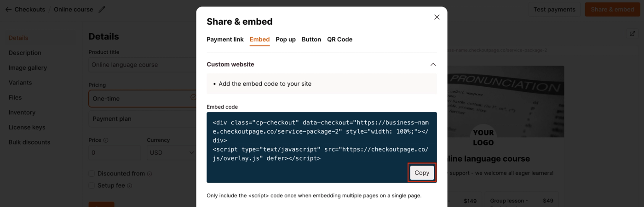Image resolution: width=644 pixels, height=207 pixels.
Task: Open Inventory in the sidebar
Action: 22,112
